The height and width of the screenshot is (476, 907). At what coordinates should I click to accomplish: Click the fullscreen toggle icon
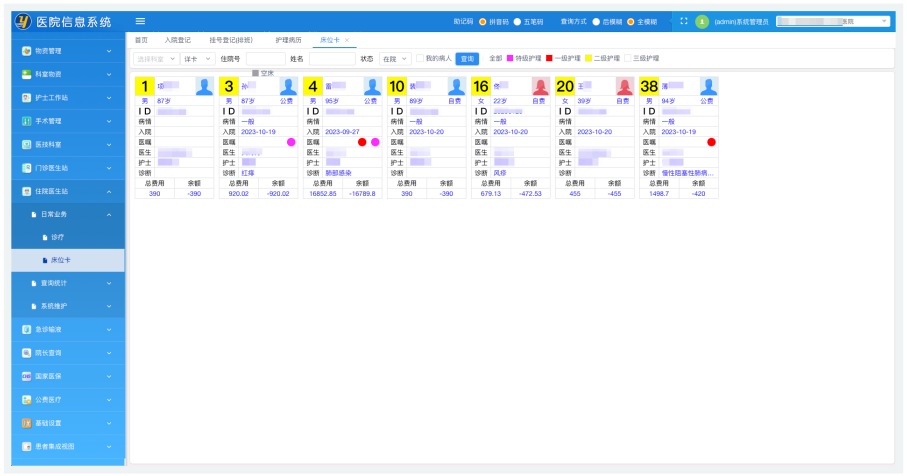click(x=684, y=21)
